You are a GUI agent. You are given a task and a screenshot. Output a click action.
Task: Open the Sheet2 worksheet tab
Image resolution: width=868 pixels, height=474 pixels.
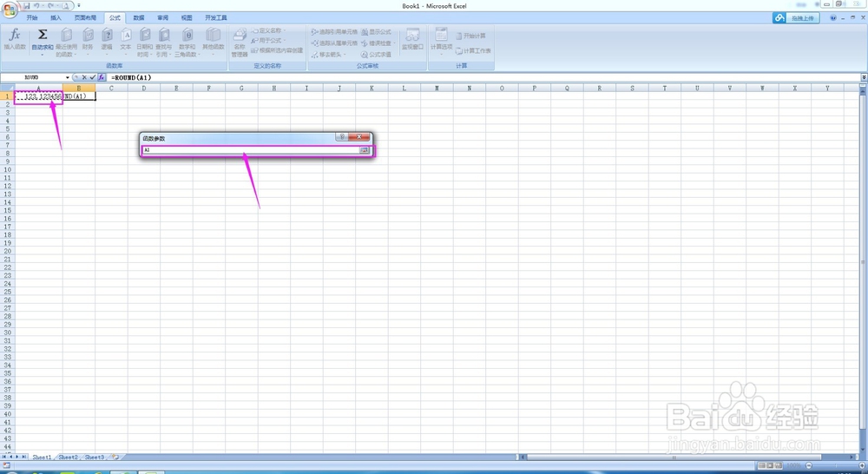coord(68,457)
